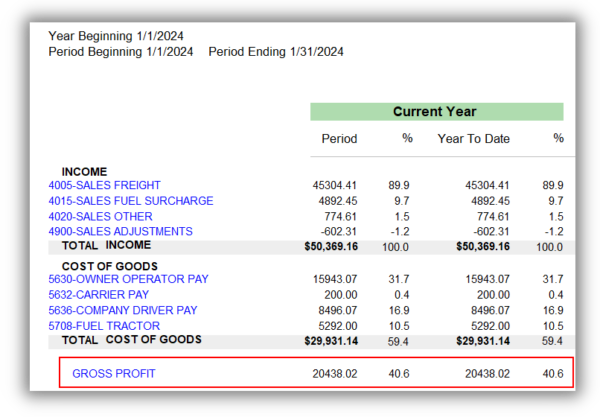Open the 4900-SALES ADJUSTMENTS account link
The width and height of the screenshot is (600, 417).
tap(120, 231)
